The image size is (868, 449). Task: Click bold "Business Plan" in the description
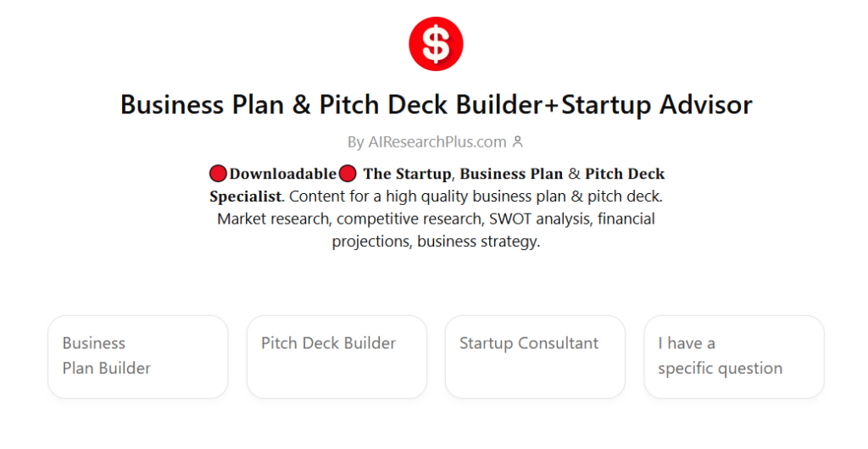pyautogui.click(x=511, y=175)
